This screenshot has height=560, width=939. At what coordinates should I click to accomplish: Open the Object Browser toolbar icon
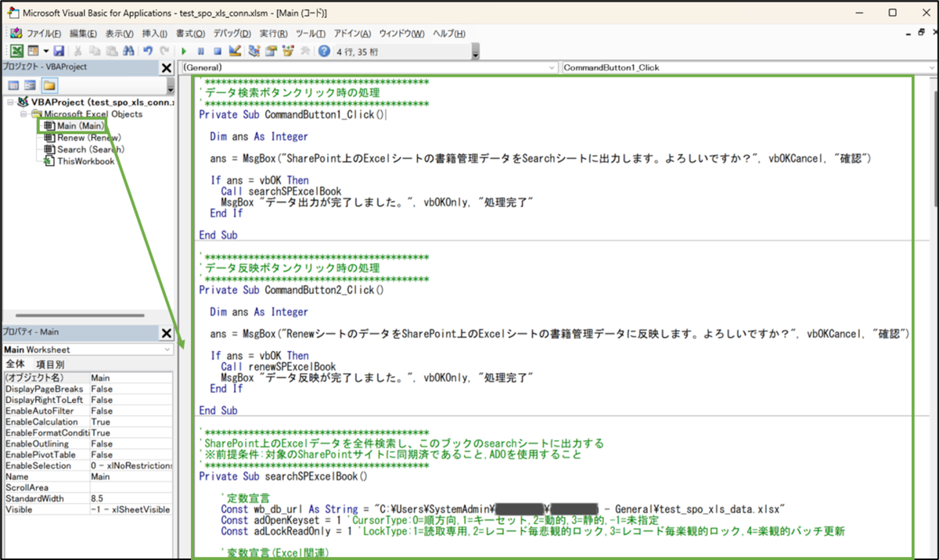pyautogui.click(x=287, y=51)
